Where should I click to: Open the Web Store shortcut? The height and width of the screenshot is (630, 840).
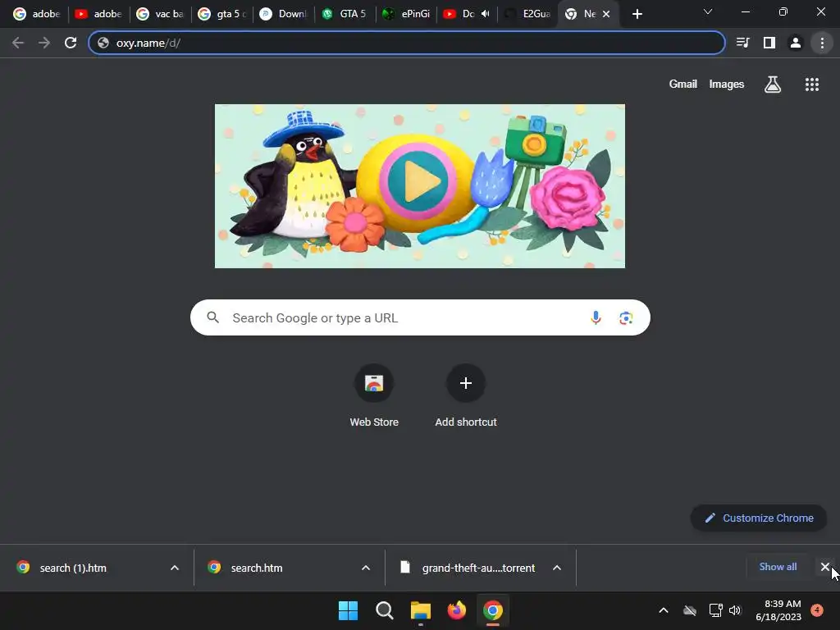coord(374,395)
